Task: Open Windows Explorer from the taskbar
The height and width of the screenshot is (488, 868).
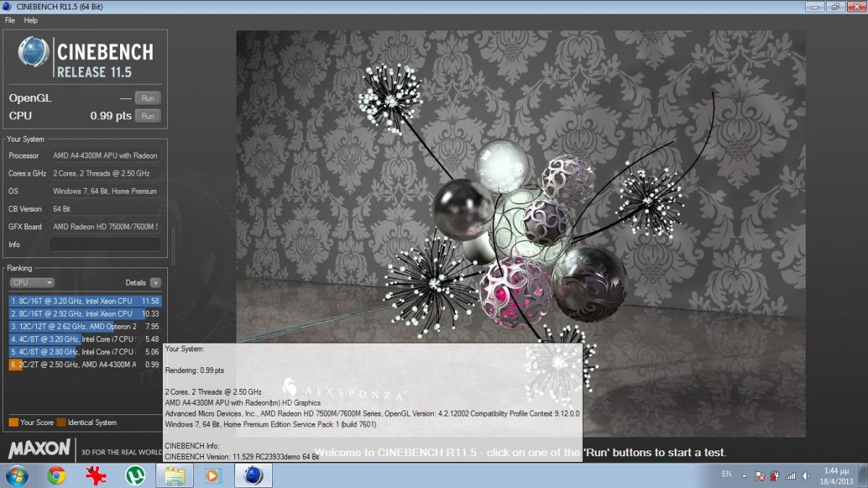Action: [174, 475]
